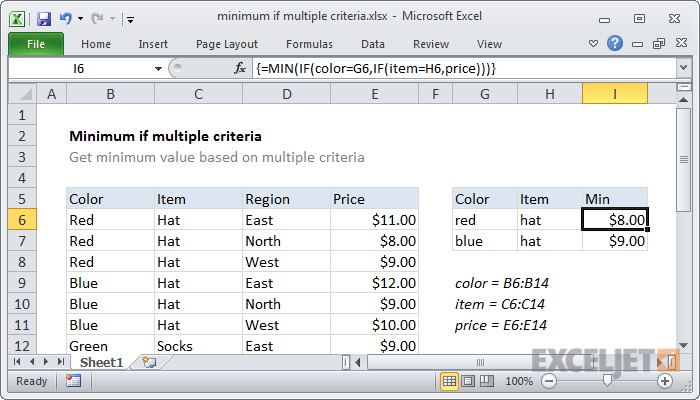The width and height of the screenshot is (700, 400).
Task: Open Excel Help using the question mark icon
Action: 615,43
